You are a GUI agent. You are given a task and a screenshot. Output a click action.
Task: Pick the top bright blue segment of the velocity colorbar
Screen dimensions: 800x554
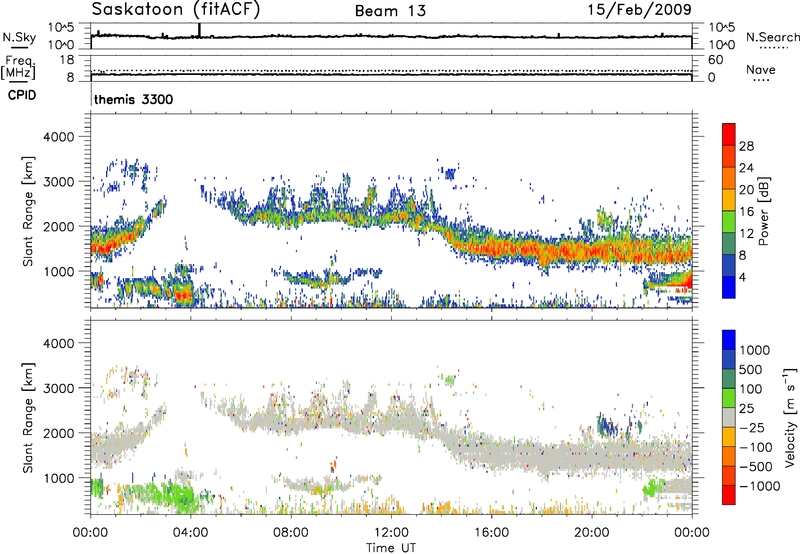(x=729, y=340)
